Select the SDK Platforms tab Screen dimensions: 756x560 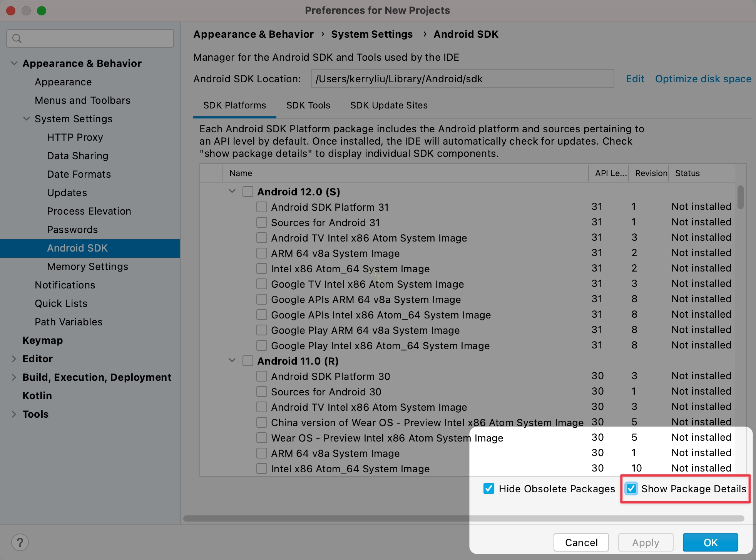click(x=234, y=105)
